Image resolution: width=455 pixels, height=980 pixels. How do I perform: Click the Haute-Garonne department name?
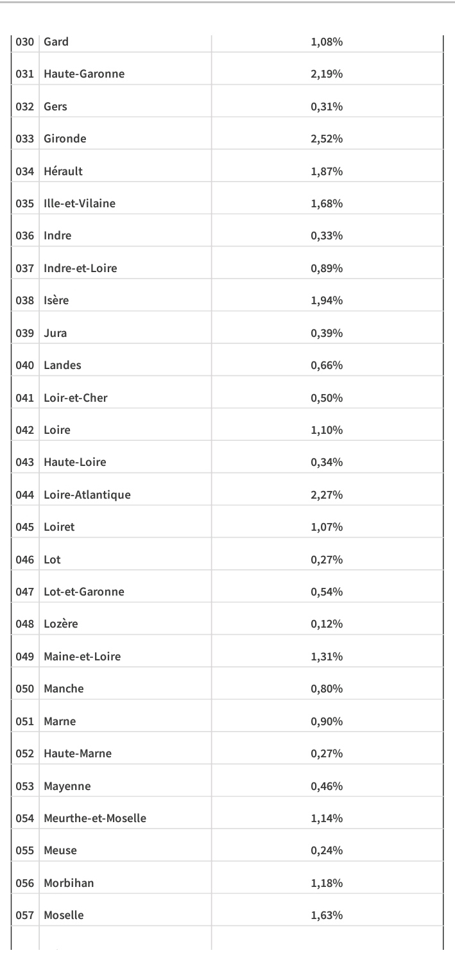click(x=84, y=74)
